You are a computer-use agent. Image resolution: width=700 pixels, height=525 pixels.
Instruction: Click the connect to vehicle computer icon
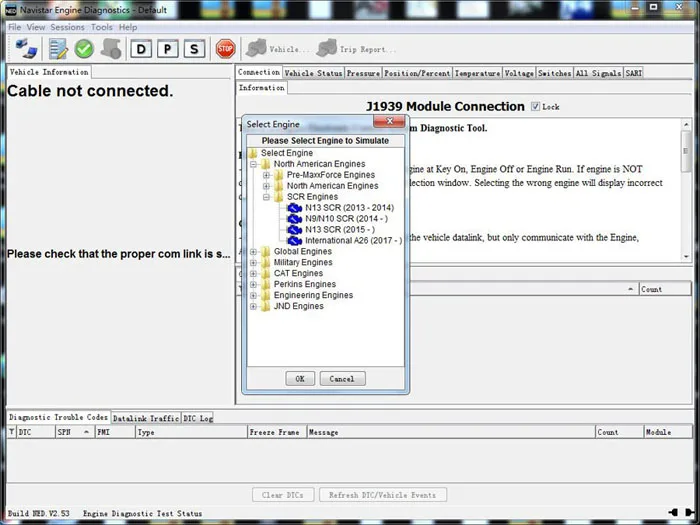(x=26, y=49)
